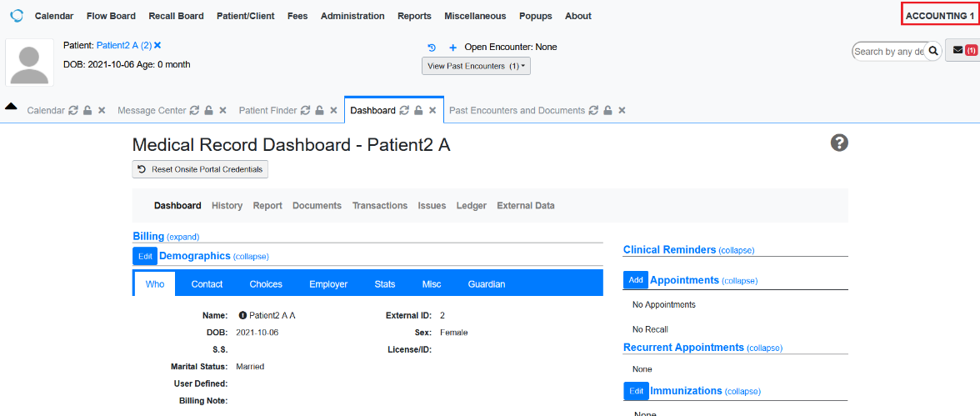This screenshot has width=980, height=416.
Task: Open the Issues navigation link
Action: click(432, 206)
